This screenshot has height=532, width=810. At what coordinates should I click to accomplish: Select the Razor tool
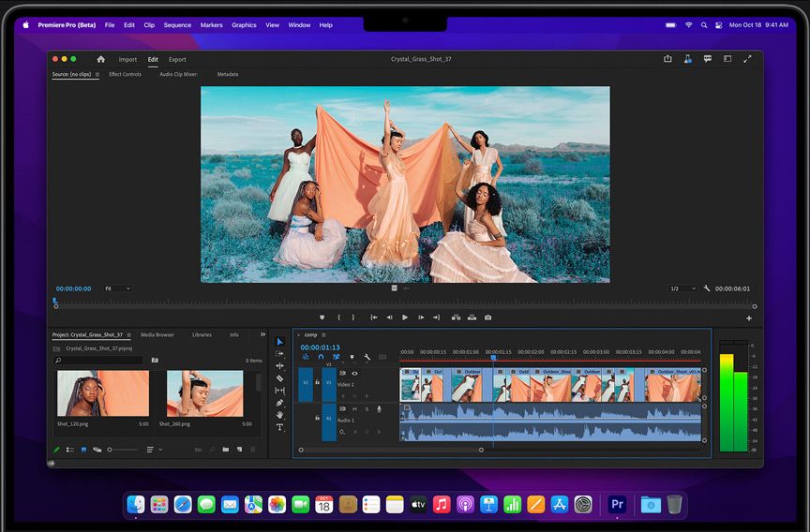click(279, 378)
